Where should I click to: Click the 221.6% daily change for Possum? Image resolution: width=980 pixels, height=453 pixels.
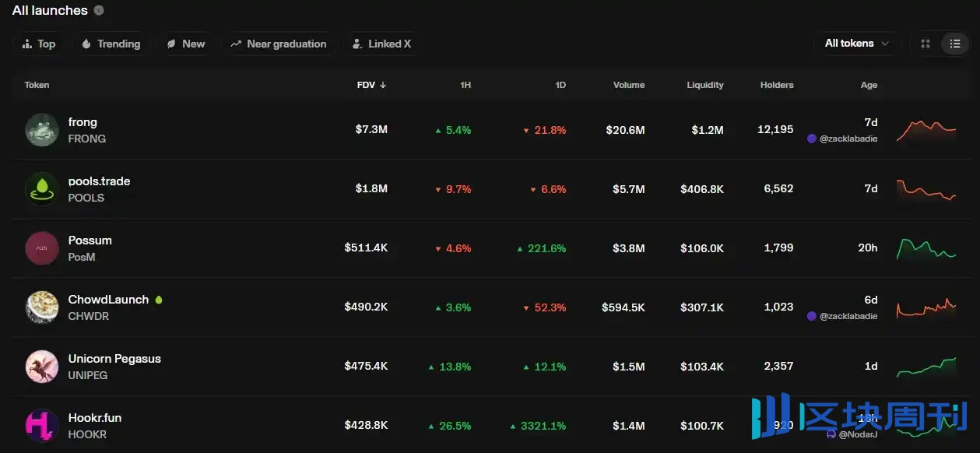pos(541,248)
